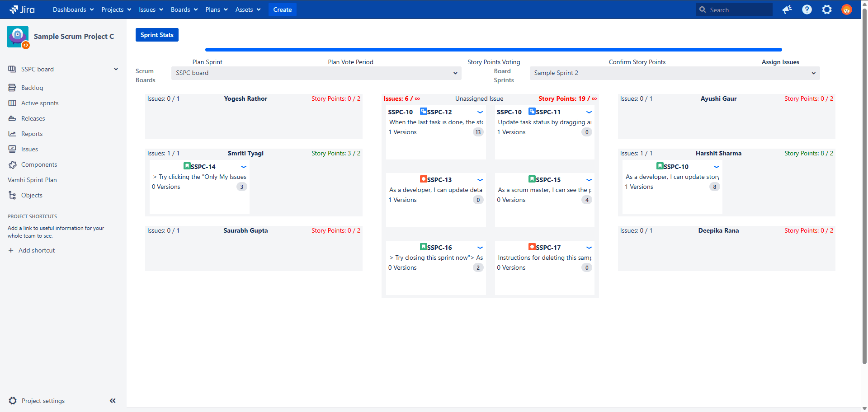Click the Sprint Stats button

pyautogui.click(x=157, y=35)
